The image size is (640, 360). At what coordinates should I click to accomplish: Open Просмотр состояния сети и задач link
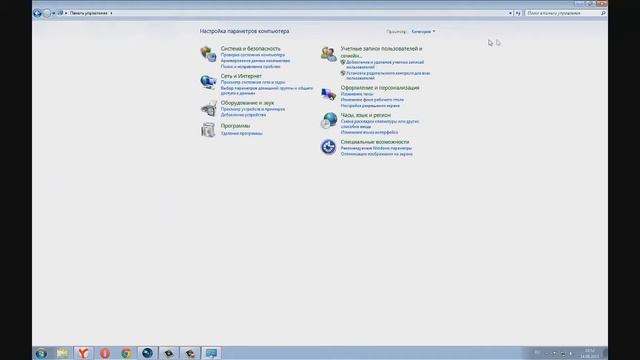click(x=253, y=82)
